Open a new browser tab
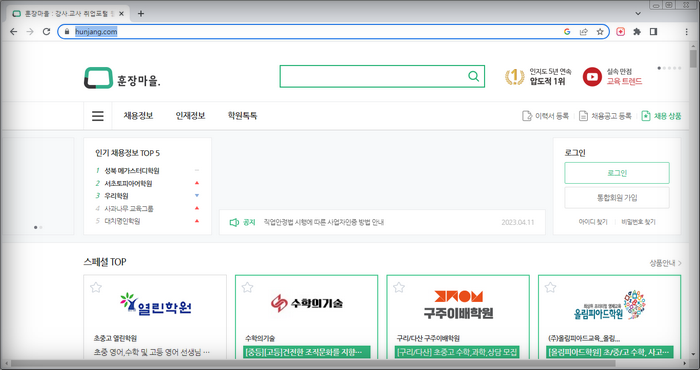 141,13
